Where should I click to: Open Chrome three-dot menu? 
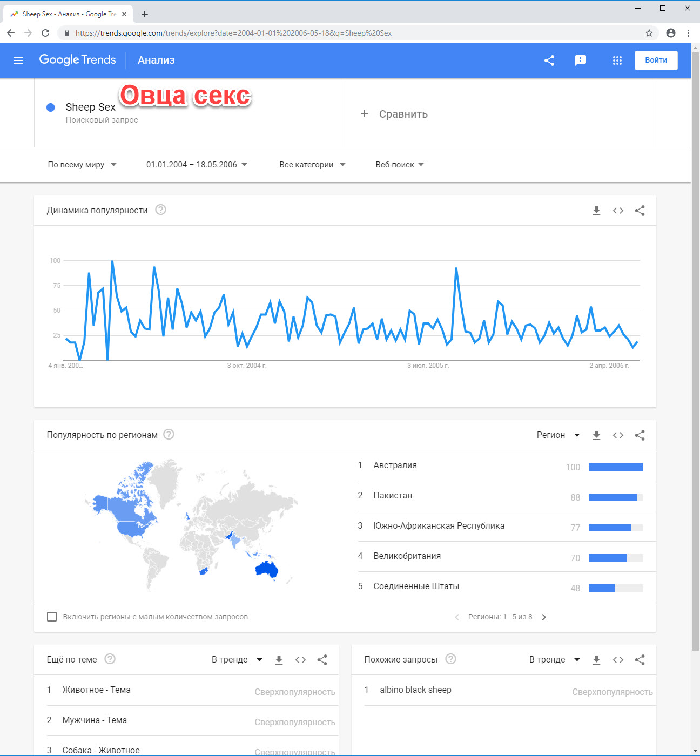coord(688,33)
